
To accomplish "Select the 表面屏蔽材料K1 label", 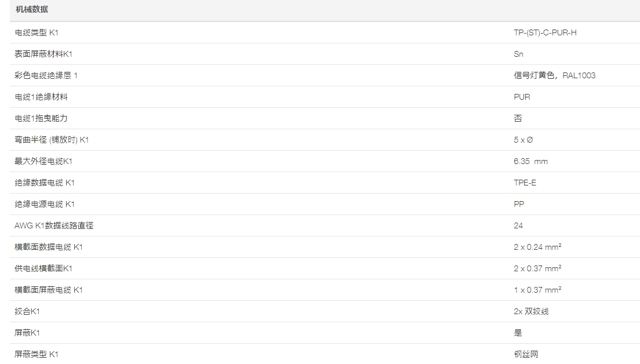I will click(43, 54).
